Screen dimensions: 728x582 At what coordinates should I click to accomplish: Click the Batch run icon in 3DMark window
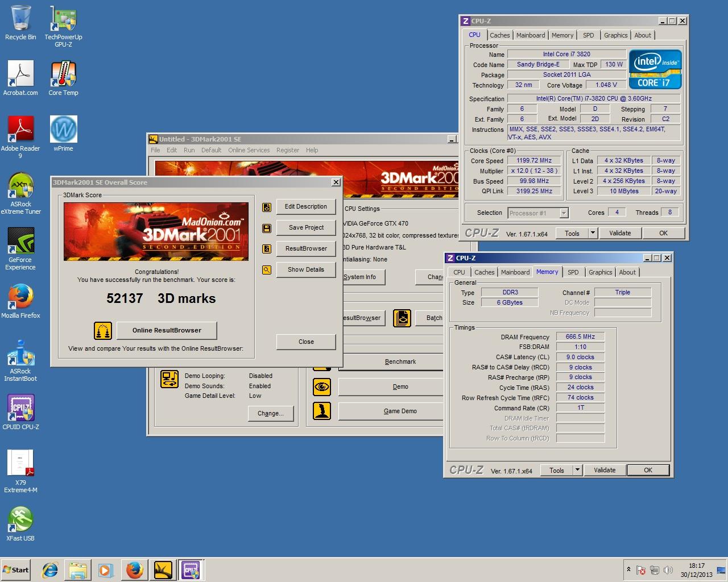click(402, 318)
